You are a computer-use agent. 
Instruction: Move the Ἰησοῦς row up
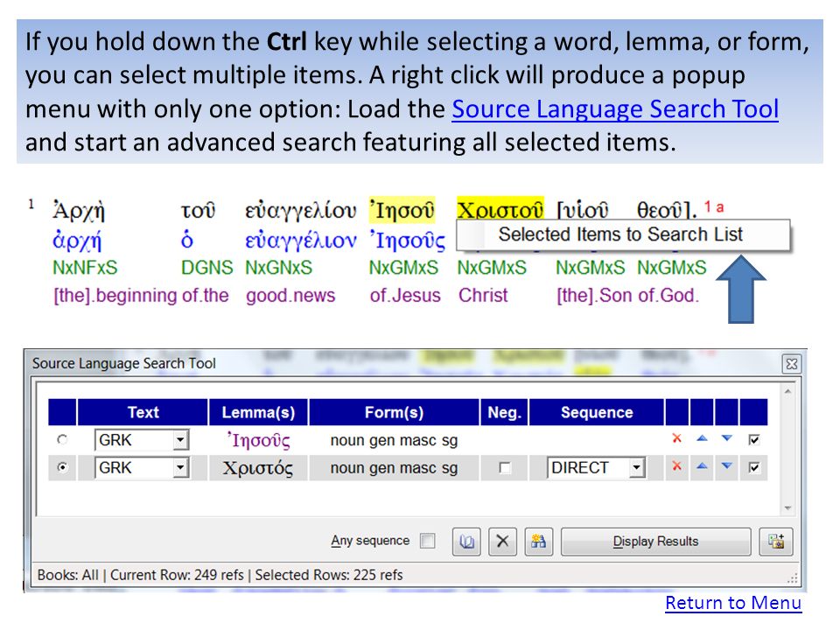(702, 438)
